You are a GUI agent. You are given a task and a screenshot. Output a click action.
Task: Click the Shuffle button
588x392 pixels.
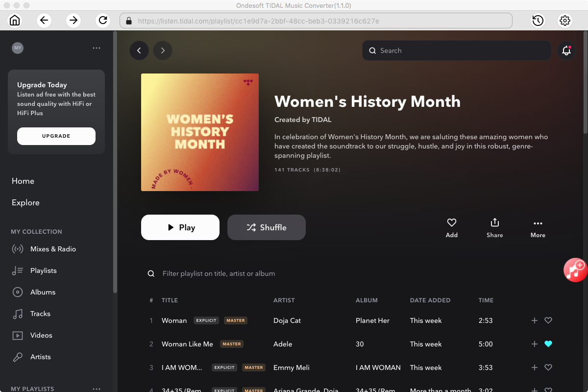(267, 227)
